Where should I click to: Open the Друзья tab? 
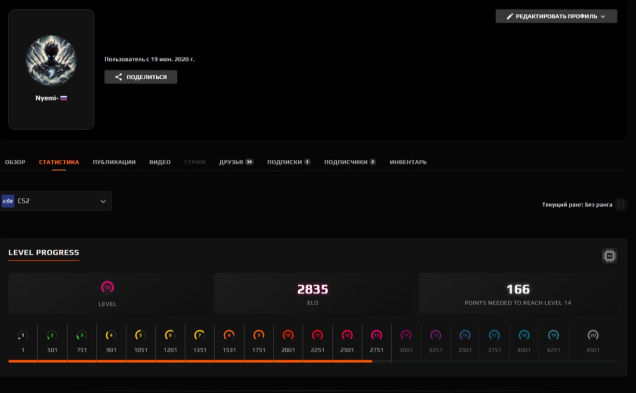click(x=236, y=162)
